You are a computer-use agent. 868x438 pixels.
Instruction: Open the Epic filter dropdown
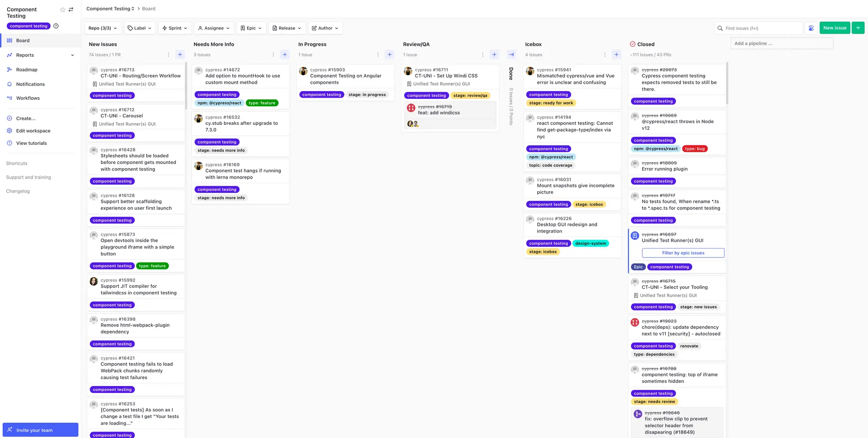(x=251, y=28)
